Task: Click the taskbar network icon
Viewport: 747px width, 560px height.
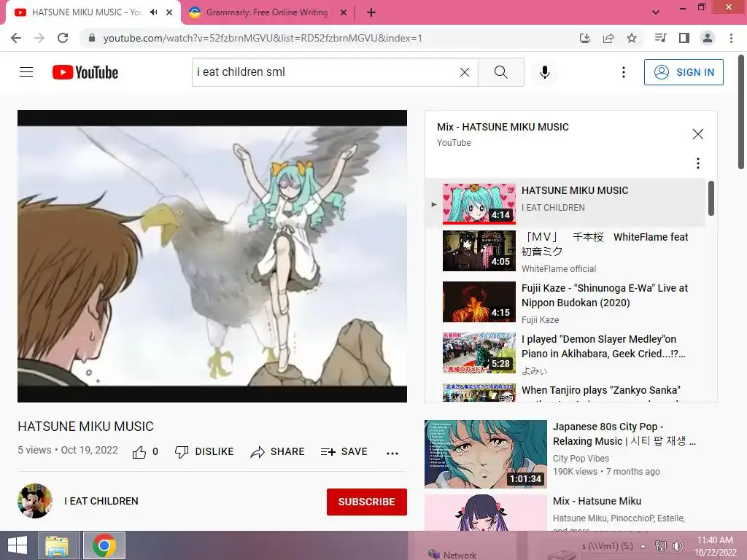Action: pyautogui.click(x=661, y=546)
